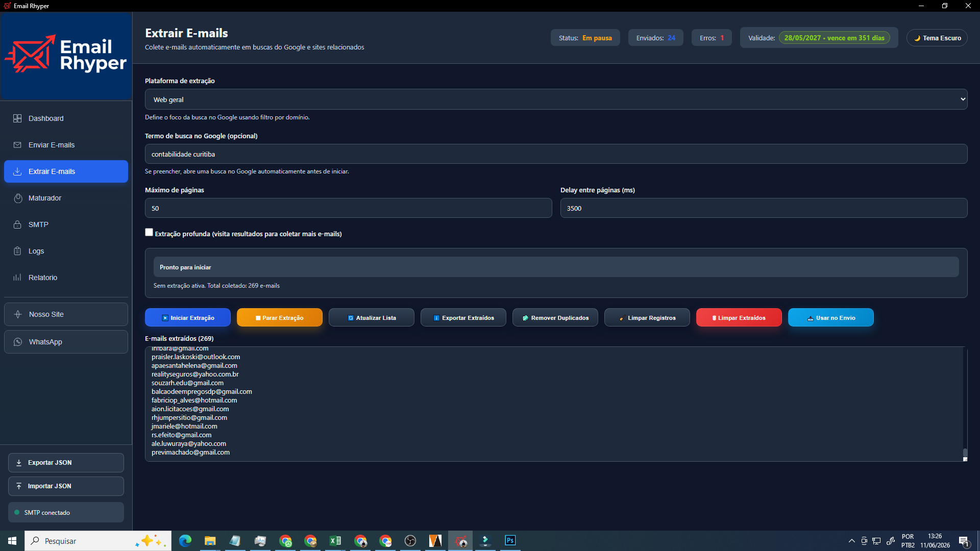Open Photoshop from the taskbar
This screenshot has width=980, height=551.
pyautogui.click(x=510, y=540)
